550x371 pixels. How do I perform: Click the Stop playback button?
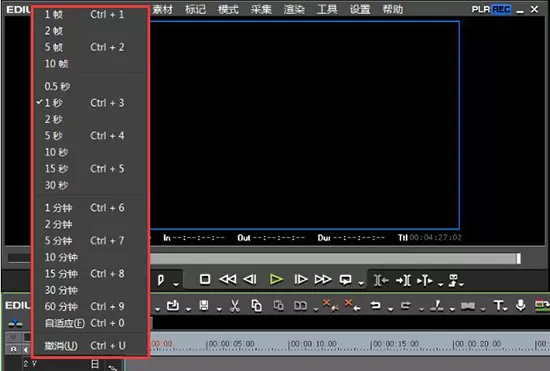click(x=205, y=279)
